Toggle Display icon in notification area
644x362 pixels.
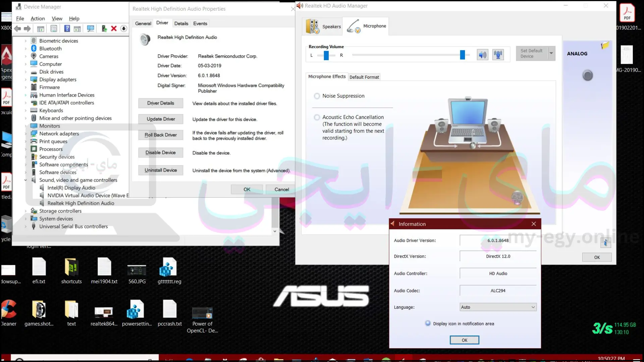tap(428, 323)
